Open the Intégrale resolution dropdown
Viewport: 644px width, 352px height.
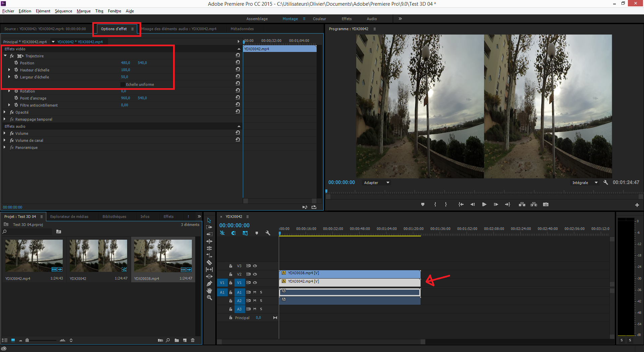tap(585, 183)
